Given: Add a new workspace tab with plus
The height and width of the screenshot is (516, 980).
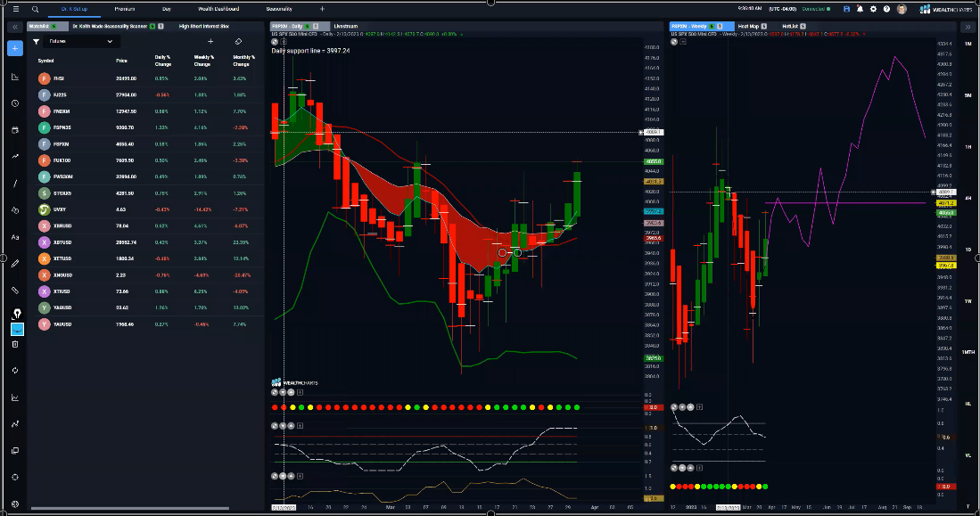Looking at the screenshot, I should click(323, 10).
